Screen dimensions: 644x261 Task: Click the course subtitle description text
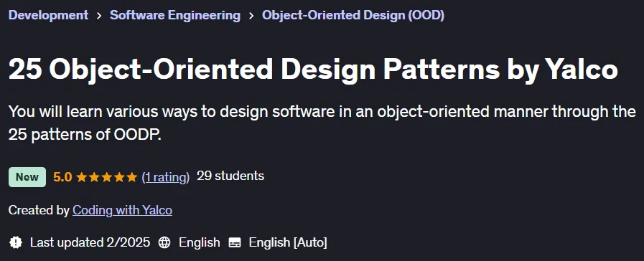tap(322, 123)
